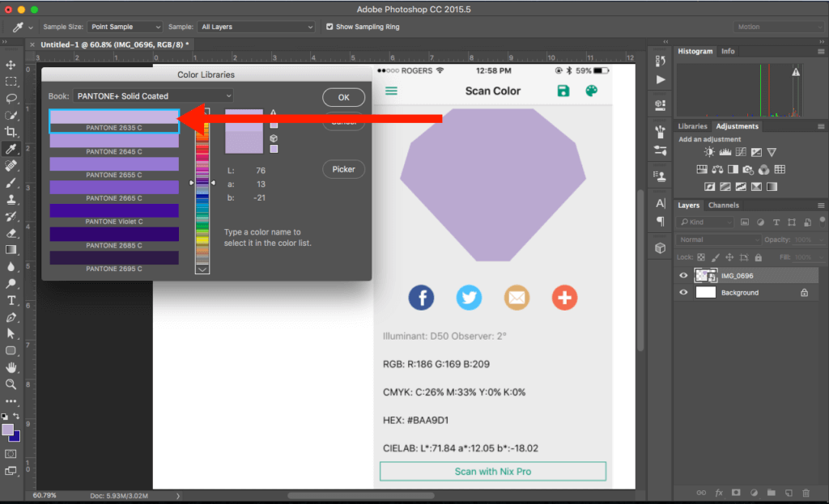Click OK in Color Libraries dialog
The width and height of the screenshot is (829, 504).
[x=343, y=97]
